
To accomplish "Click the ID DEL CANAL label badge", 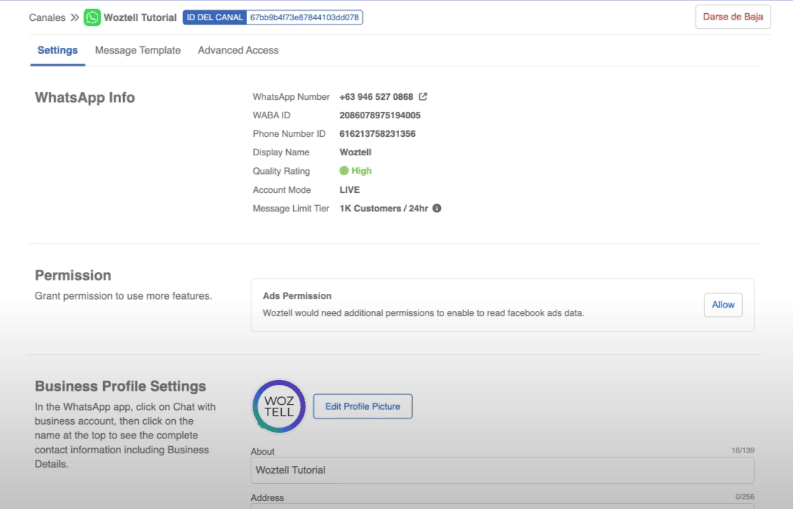I will tap(215, 17).
